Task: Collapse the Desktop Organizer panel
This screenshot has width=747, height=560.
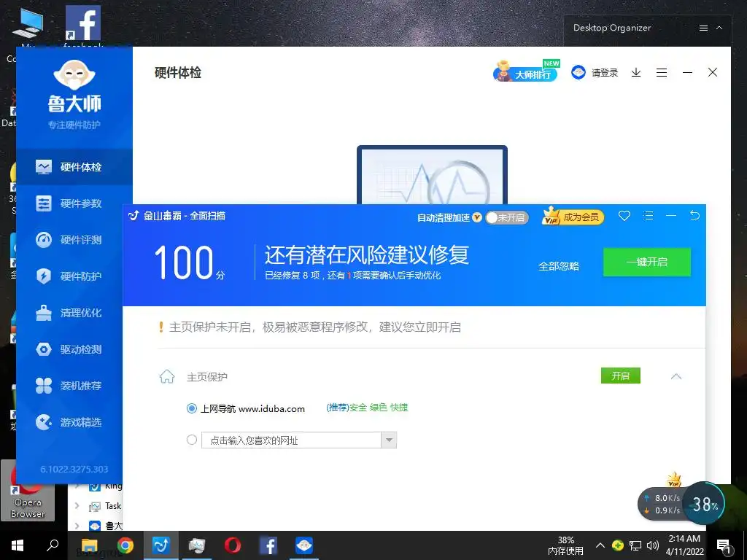Action: pos(719,28)
